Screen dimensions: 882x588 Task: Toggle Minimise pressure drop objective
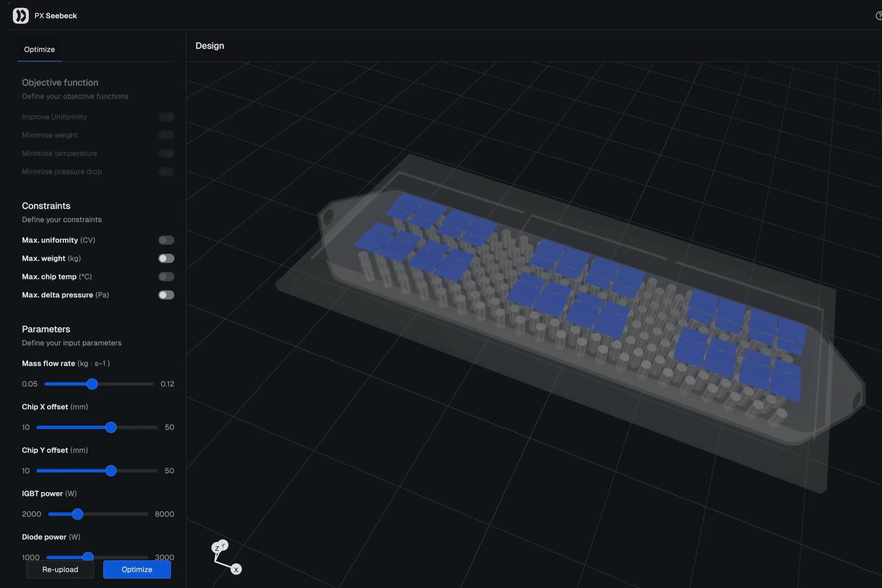(x=166, y=171)
